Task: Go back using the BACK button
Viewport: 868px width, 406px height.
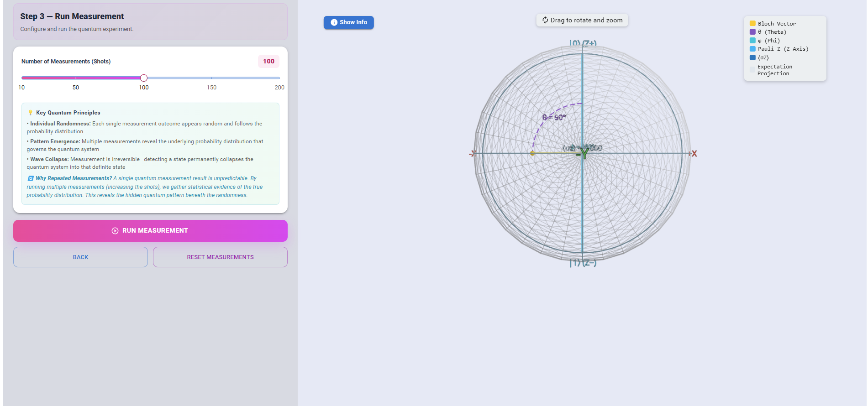Action: pyautogui.click(x=80, y=257)
